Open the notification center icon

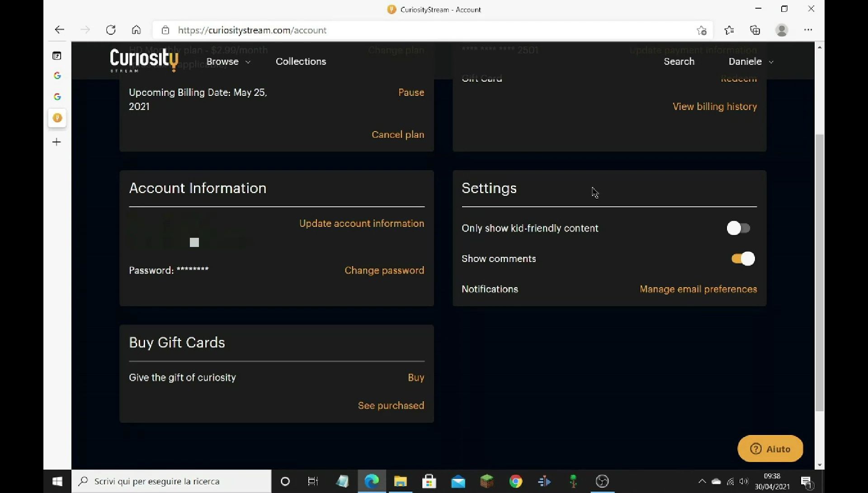point(807,482)
